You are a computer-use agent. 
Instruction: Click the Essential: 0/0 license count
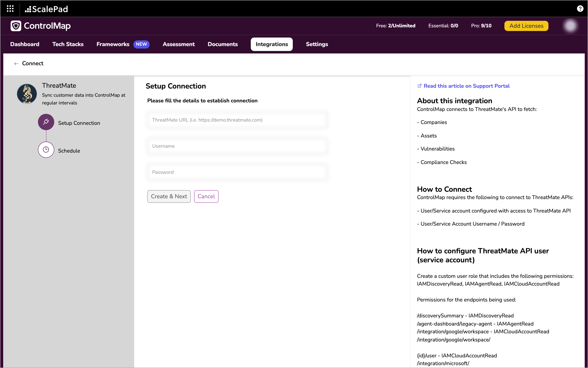pyautogui.click(x=443, y=26)
